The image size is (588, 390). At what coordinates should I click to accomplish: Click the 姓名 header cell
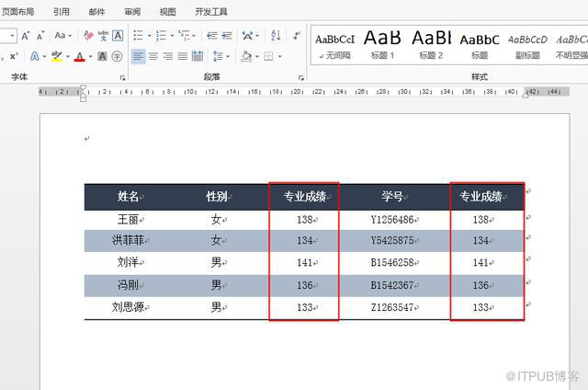click(x=130, y=196)
